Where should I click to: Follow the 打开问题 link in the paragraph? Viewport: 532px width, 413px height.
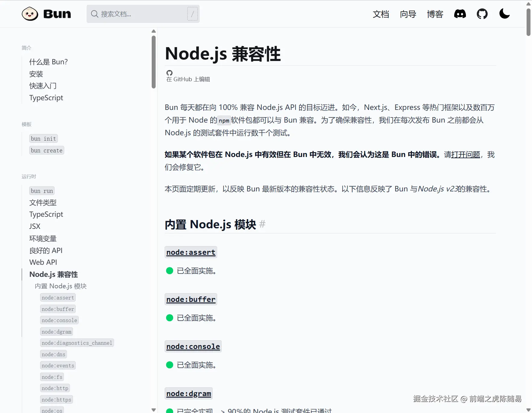[465, 155]
